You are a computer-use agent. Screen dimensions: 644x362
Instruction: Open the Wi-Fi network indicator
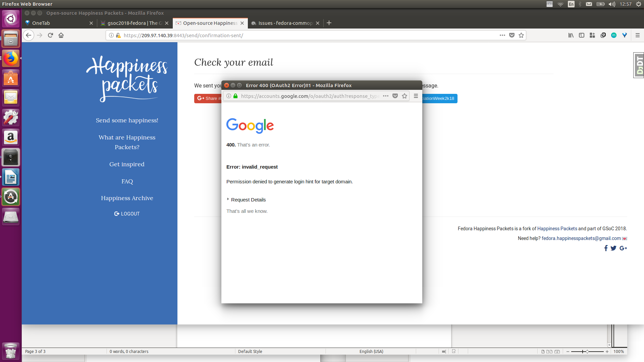(560, 4)
